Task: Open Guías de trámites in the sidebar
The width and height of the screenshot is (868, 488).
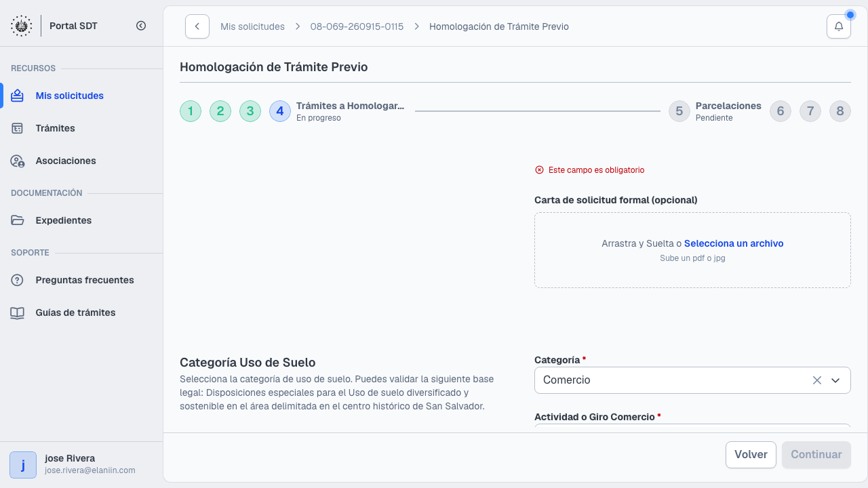Action: (81, 312)
